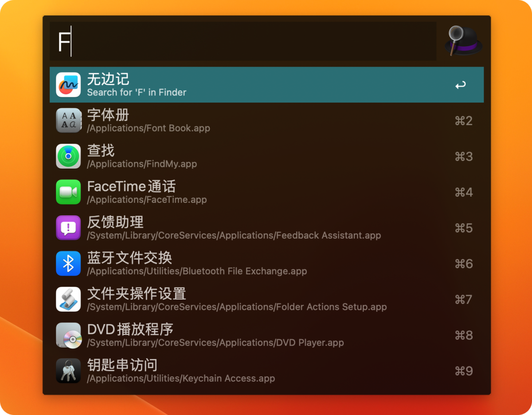Click the ⌘3 shortcut label
This screenshot has width=532, height=415.
pyautogui.click(x=464, y=156)
